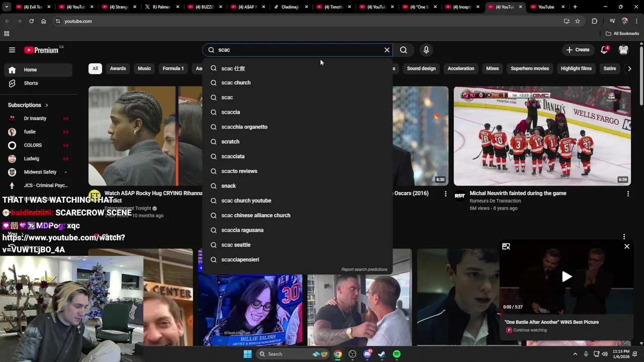644x362 pixels.
Task: Choose the 'scaccia' search suggestion
Action: coord(297,112)
